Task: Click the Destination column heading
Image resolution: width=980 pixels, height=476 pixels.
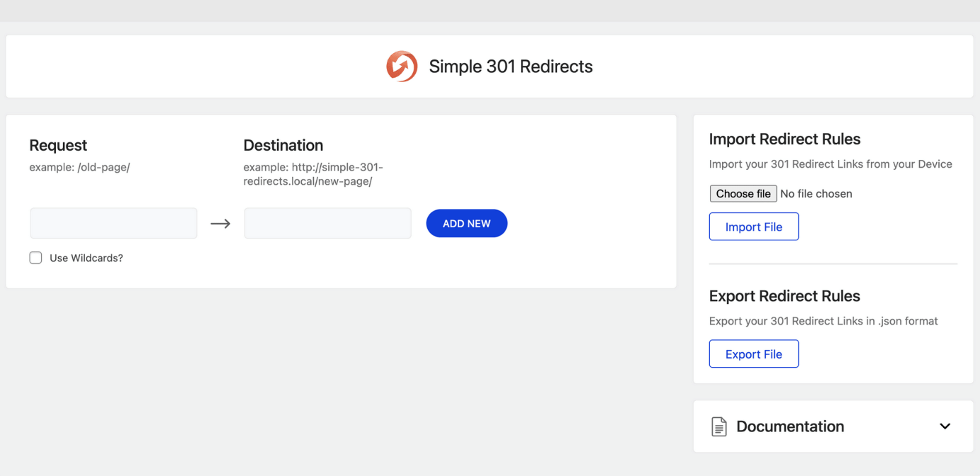Action: [x=283, y=145]
